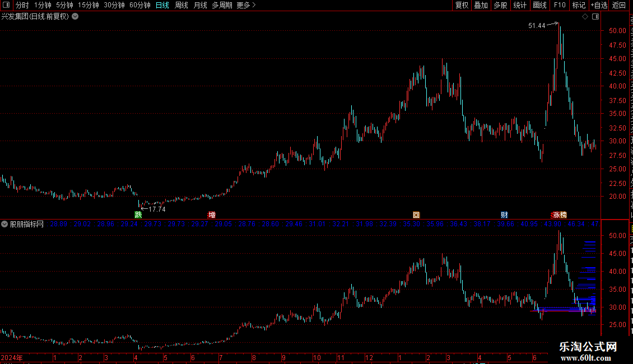The image size is (633, 364).
Task: Click the 2024年 timeline label
Action: coord(12,357)
